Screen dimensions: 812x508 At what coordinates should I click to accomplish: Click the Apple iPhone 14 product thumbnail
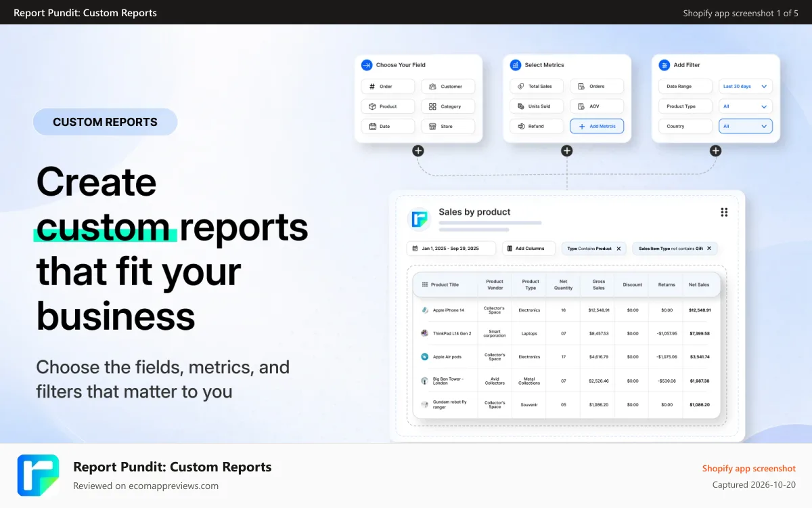(425, 310)
